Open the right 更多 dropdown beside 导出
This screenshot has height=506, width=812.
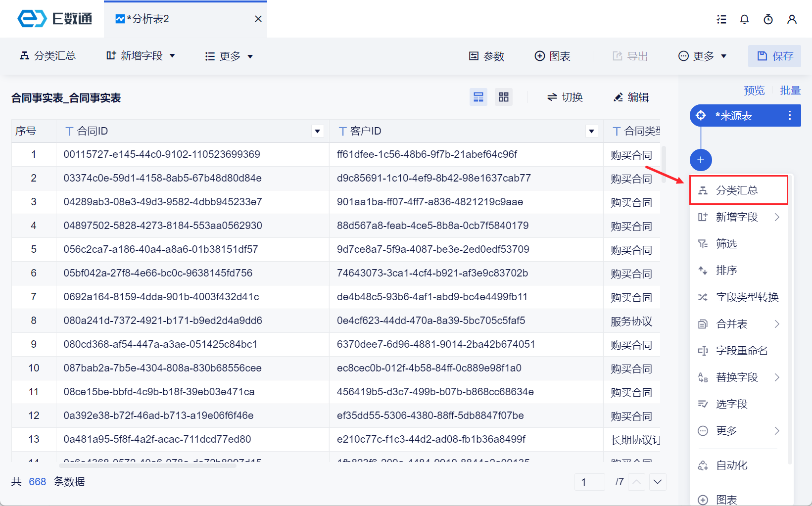[703, 56]
